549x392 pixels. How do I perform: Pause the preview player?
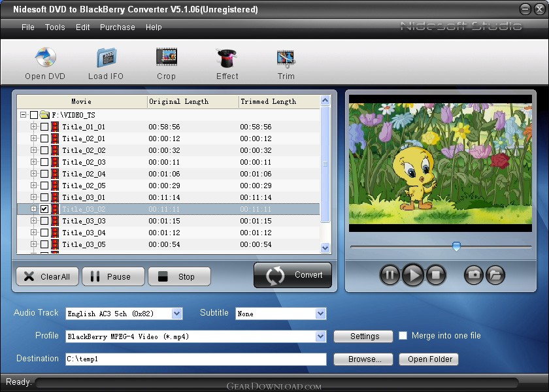[x=390, y=275]
